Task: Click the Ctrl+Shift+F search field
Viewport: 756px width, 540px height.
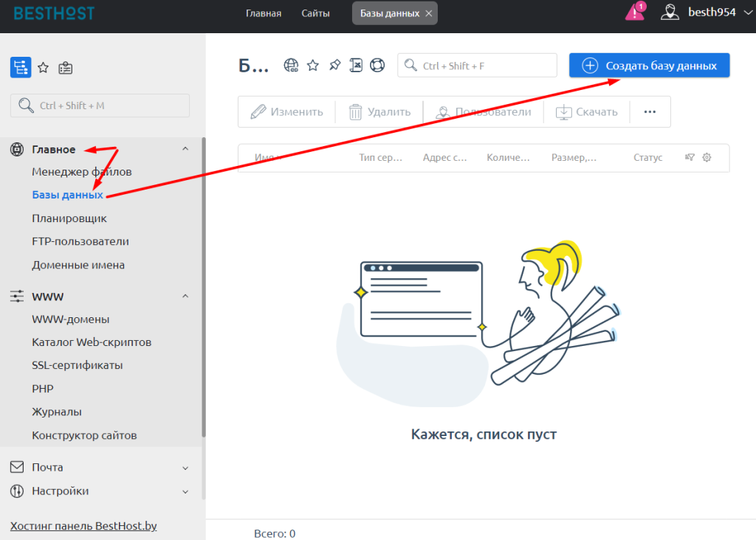Action: tap(477, 65)
